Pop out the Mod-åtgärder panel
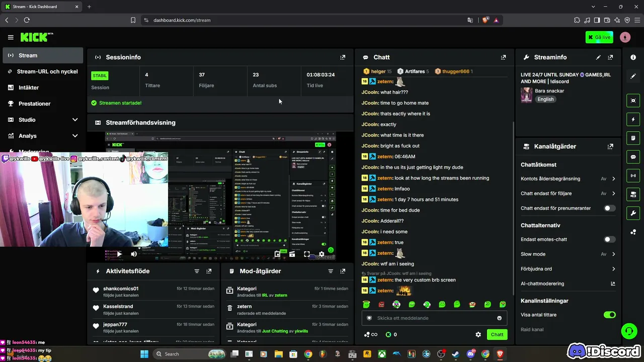The width and height of the screenshot is (644, 362). tap(343, 271)
